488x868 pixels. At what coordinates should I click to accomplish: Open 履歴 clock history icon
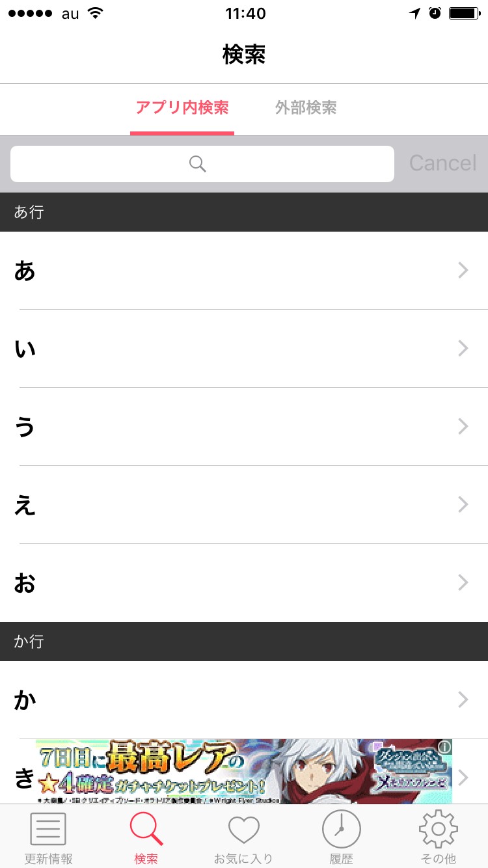click(341, 830)
